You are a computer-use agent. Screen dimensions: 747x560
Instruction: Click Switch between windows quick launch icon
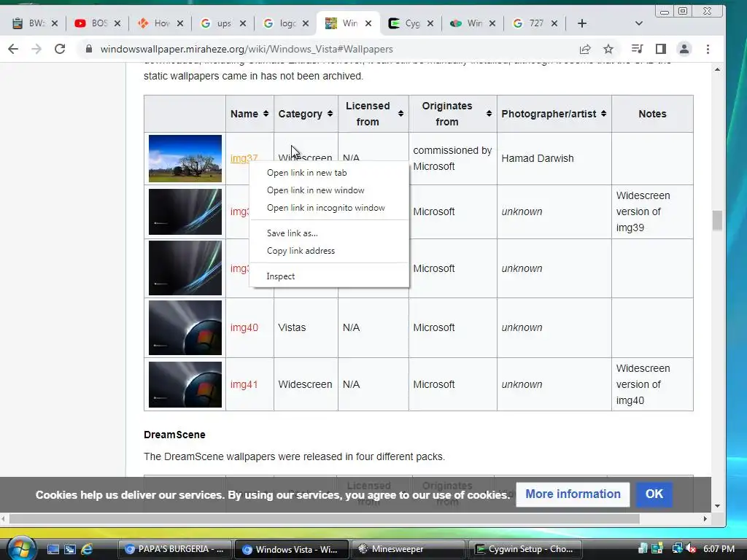(x=69, y=549)
